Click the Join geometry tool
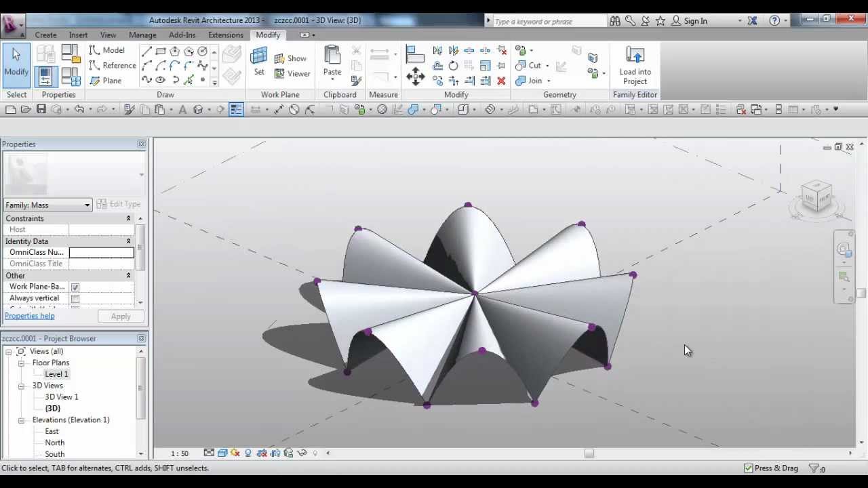This screenshot has height=488, width=868. point(529,81)
